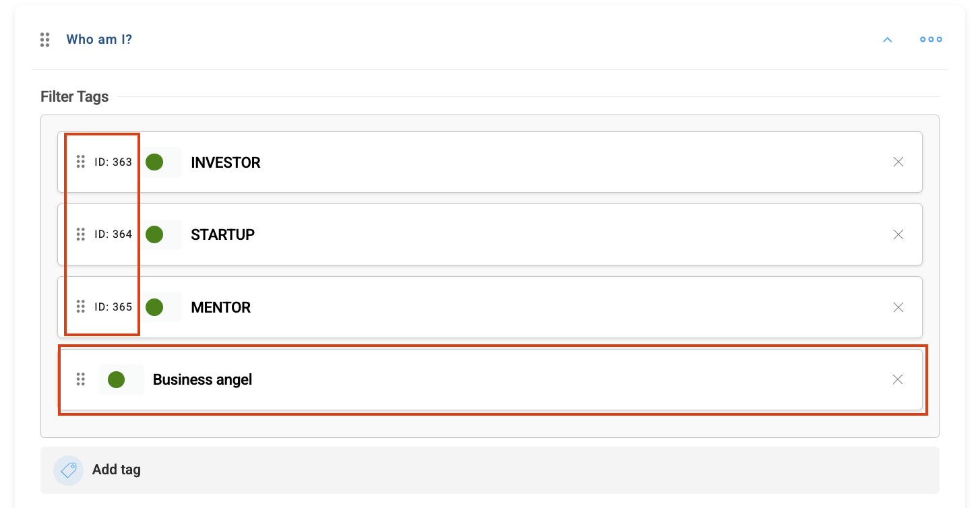Click the INVESTOR tag name

click(226, 162)
